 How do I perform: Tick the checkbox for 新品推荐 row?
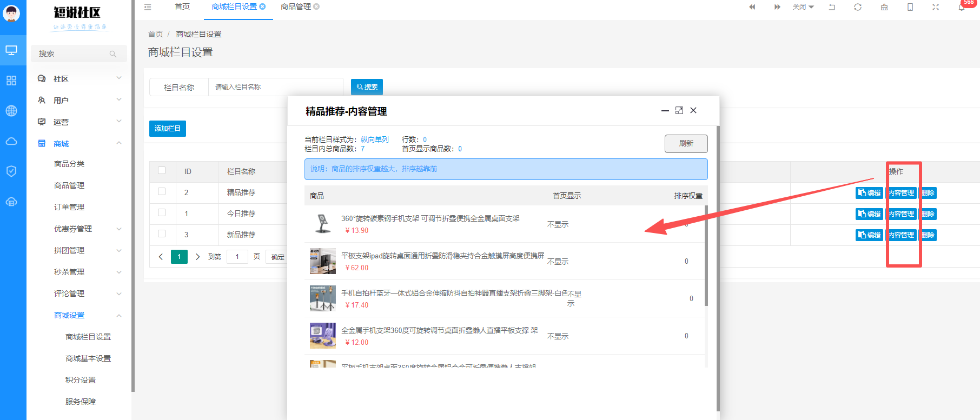click(x=162, y=234)
